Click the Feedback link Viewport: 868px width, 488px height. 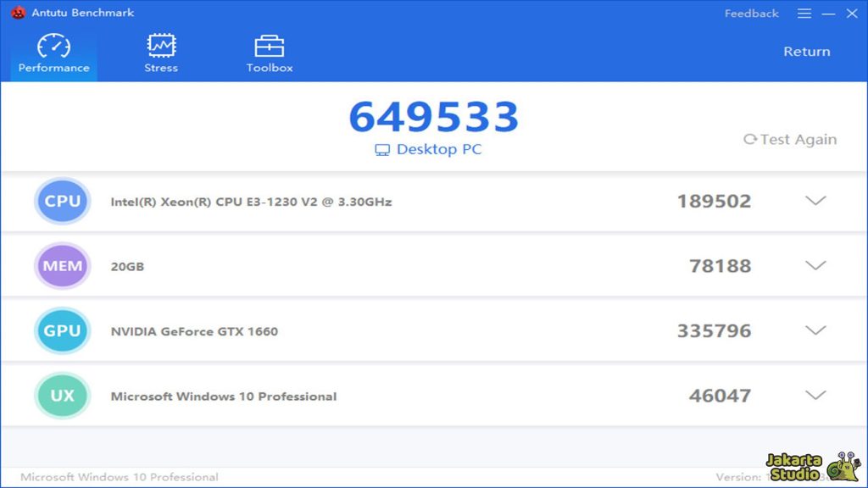(x=751, y=14)
